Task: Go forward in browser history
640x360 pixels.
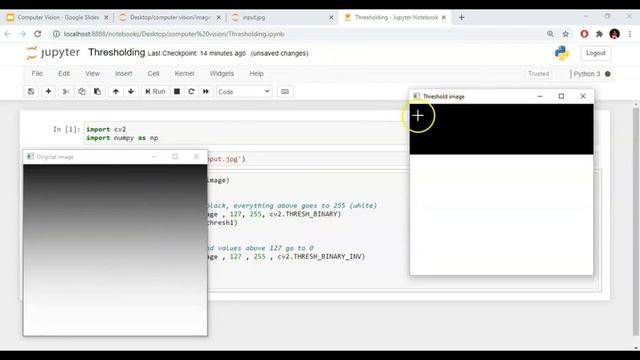Action: [22, 34]
